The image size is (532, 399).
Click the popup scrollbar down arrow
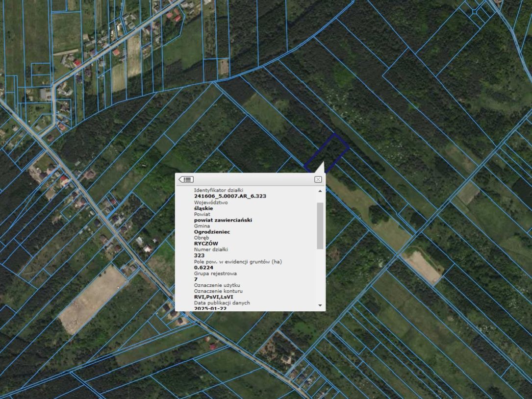(x=320, y=306)
